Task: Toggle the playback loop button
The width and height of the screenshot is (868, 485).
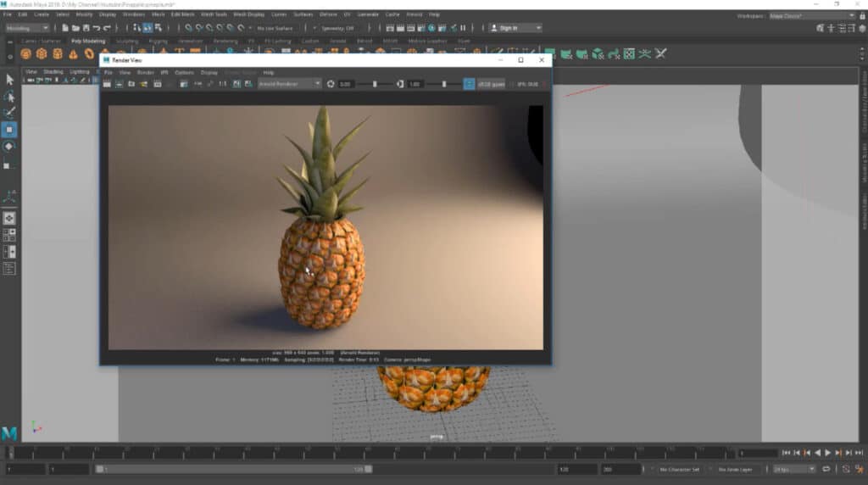Action: pyautogui.click(x=826, y=469)
